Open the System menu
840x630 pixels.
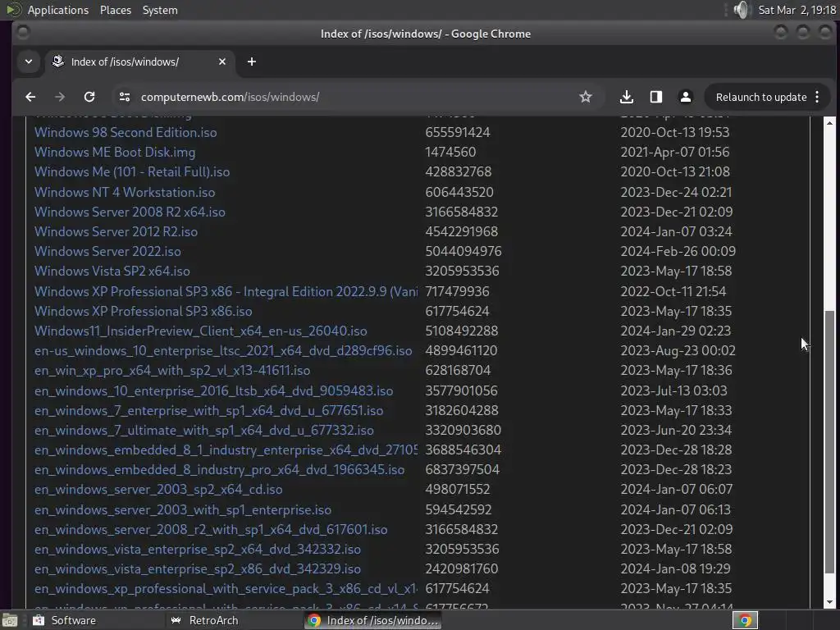pyautogui.click(x=160, y=10)
